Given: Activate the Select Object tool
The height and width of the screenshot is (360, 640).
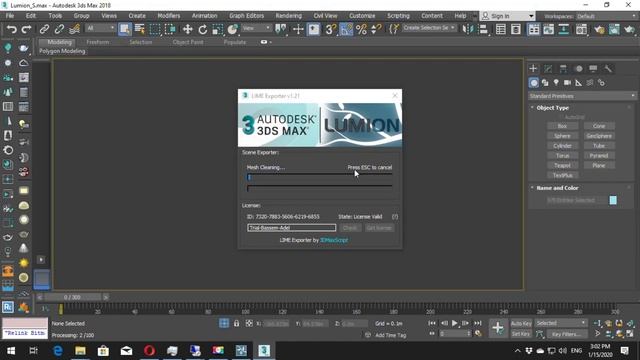Looking at the screenshot, I should (124, 29).
